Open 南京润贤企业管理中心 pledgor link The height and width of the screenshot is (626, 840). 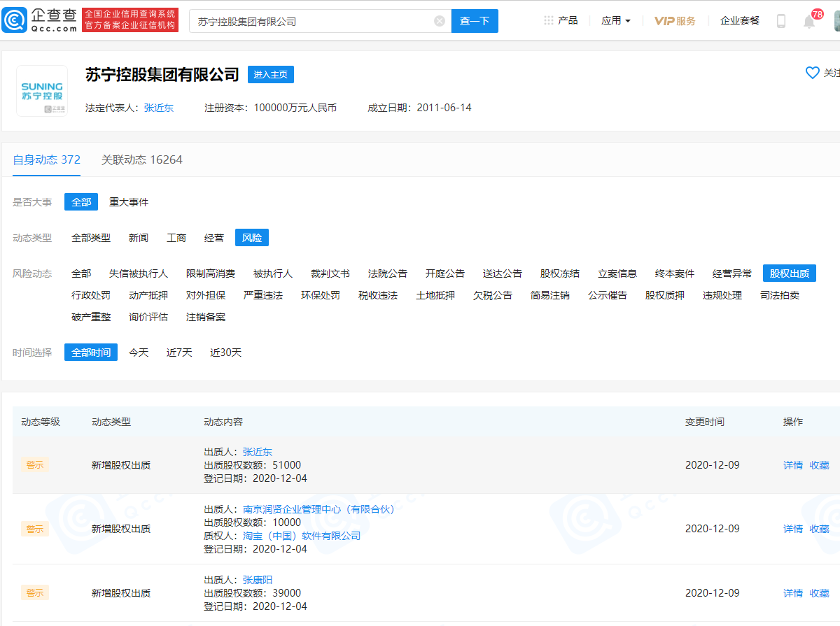click(319, 509)
